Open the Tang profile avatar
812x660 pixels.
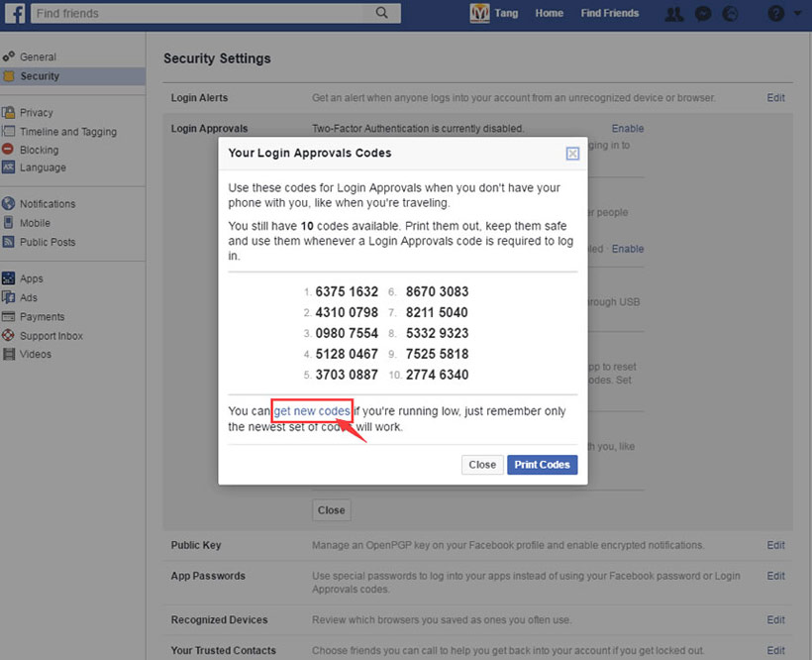(x=479, y=13)
